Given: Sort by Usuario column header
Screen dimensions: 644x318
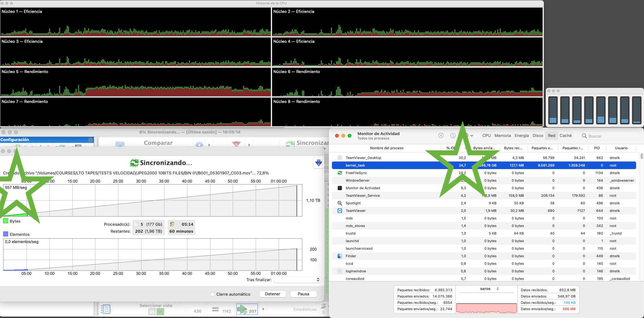Looking at the screenshot, I should pyautogui.click(x=621, y=148).
